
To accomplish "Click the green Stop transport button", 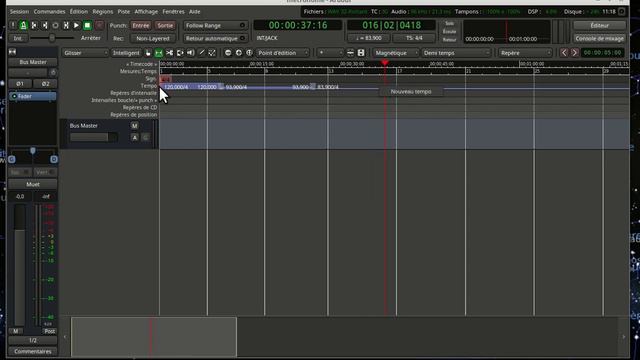I will [x=87, y=25].
